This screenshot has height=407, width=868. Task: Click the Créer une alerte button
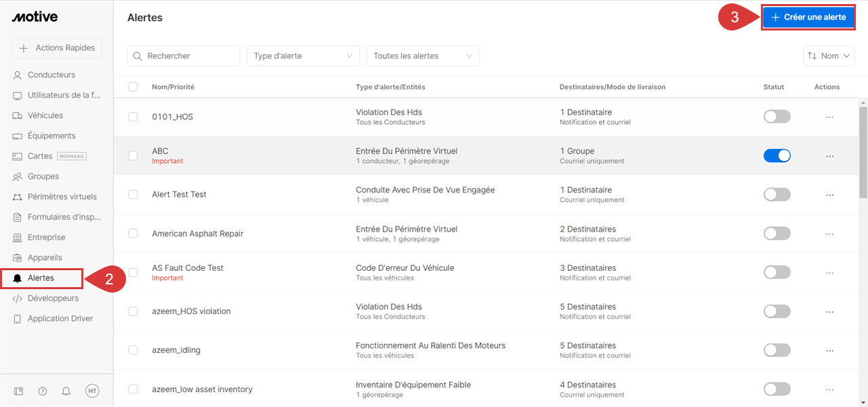click(808, 18)
